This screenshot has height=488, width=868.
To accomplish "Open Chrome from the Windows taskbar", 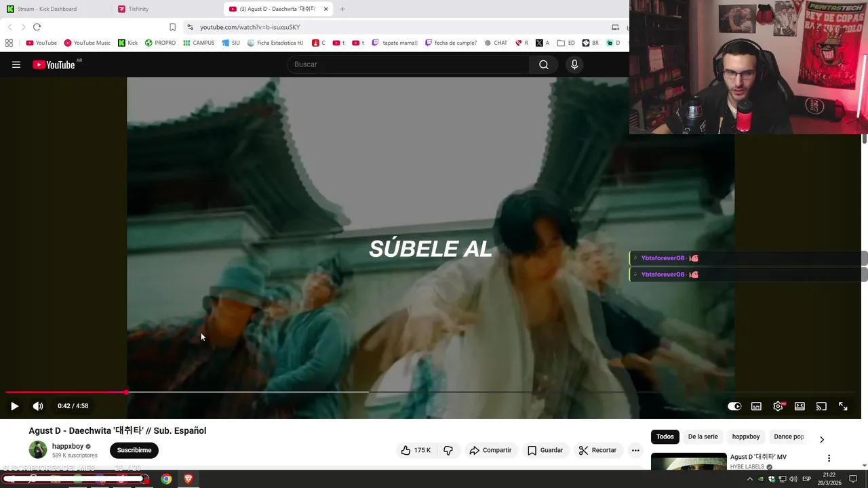I will click(166, 479).
